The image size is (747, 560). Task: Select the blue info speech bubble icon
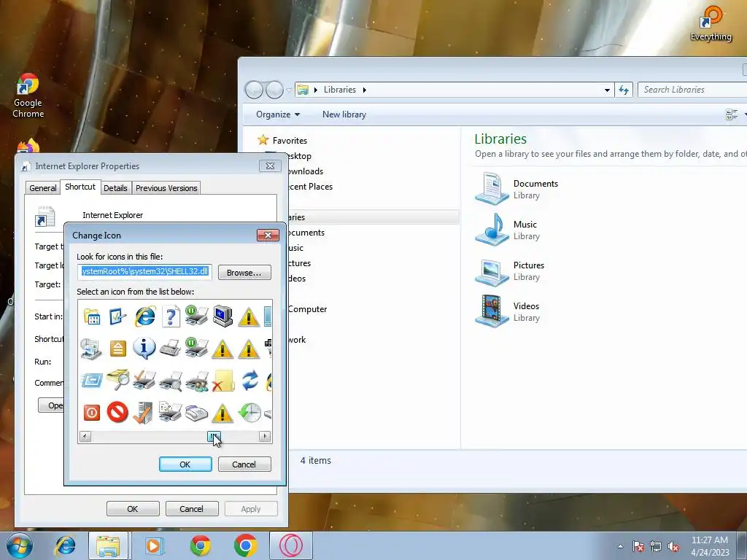click(144, 348)
